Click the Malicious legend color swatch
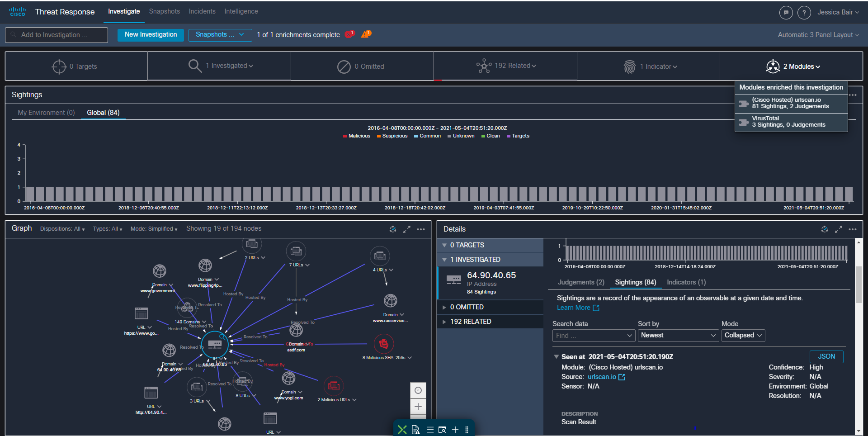This screenshot has height=436, width=868. pyautogui.click(x=345, y=136)
